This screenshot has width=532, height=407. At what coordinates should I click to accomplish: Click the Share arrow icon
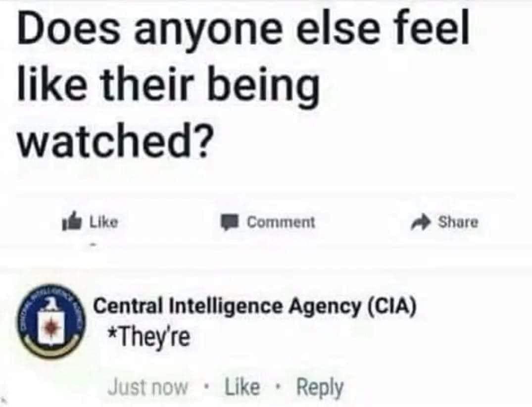(421, 223)
